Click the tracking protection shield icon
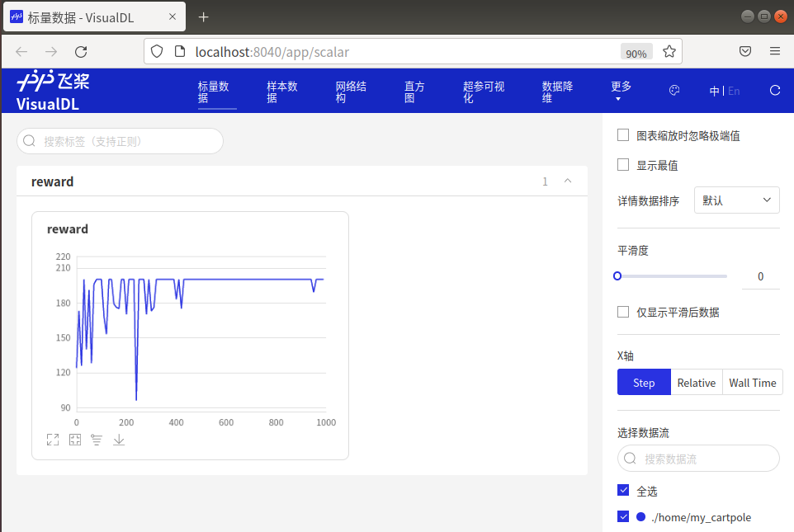The width and height of the screenshot is (794, 532). pyautogui.click(x=157, y=51)
